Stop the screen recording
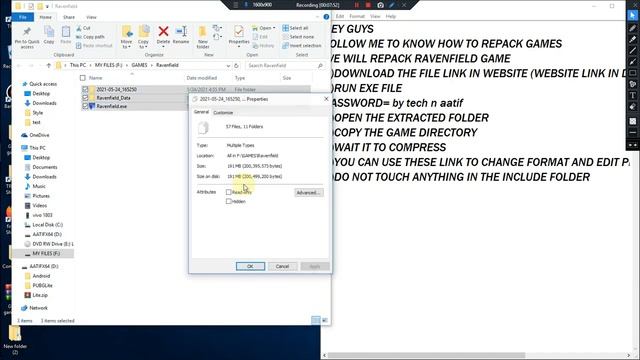 368,5
